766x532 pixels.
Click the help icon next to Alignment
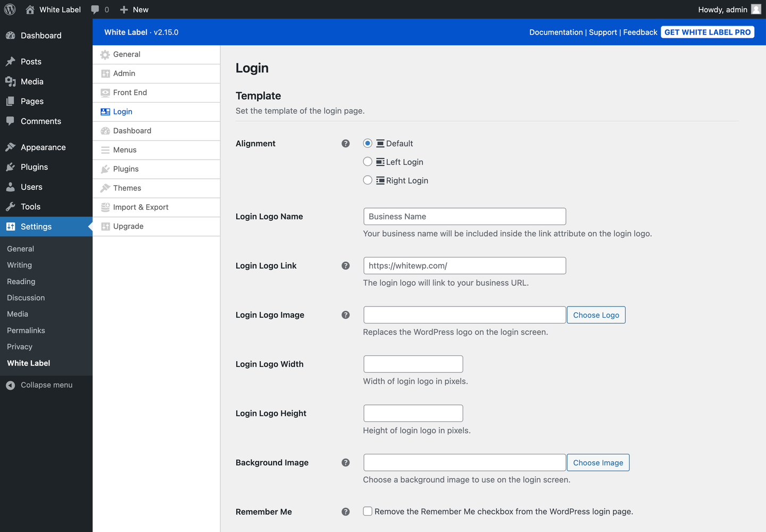(x=346, y=143)
